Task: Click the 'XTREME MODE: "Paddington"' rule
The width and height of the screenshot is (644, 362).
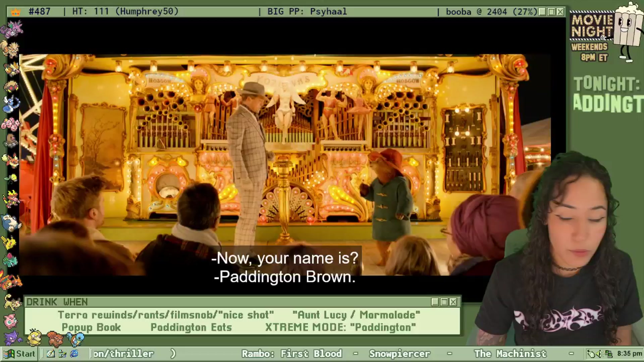Action: (x=340, y=327)
